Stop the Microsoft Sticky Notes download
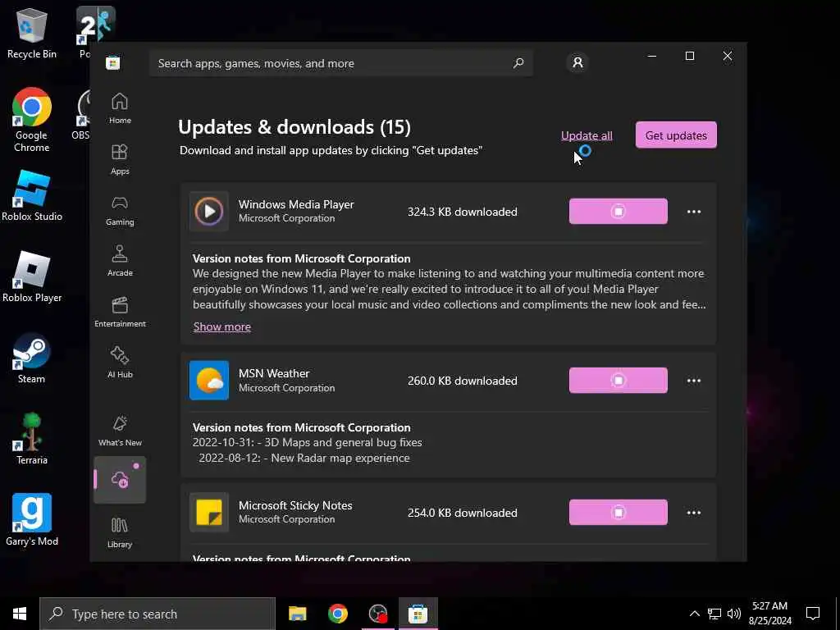This screenshot has height=630, width=840. 619,512
